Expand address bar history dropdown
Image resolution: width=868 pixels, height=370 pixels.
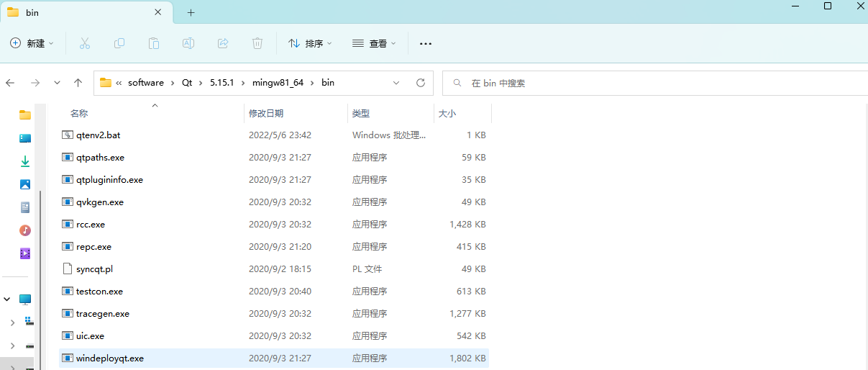pyautogui.click(x=396, y=83)
